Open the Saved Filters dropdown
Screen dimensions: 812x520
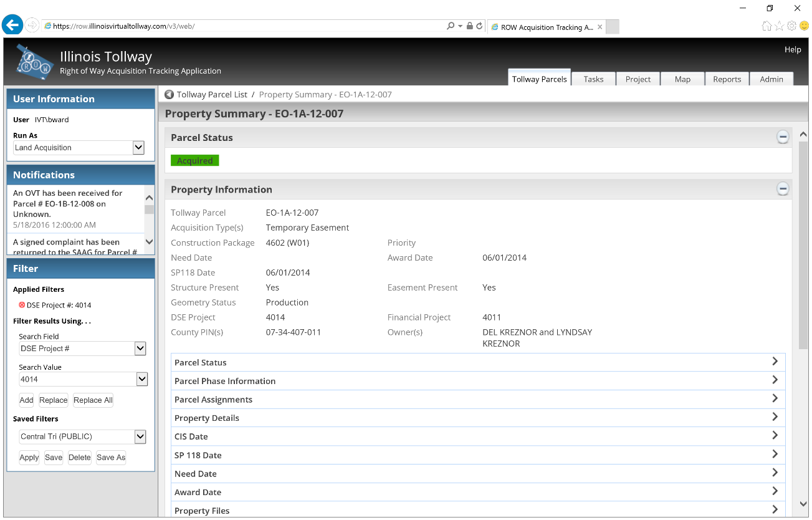point(140,436)
